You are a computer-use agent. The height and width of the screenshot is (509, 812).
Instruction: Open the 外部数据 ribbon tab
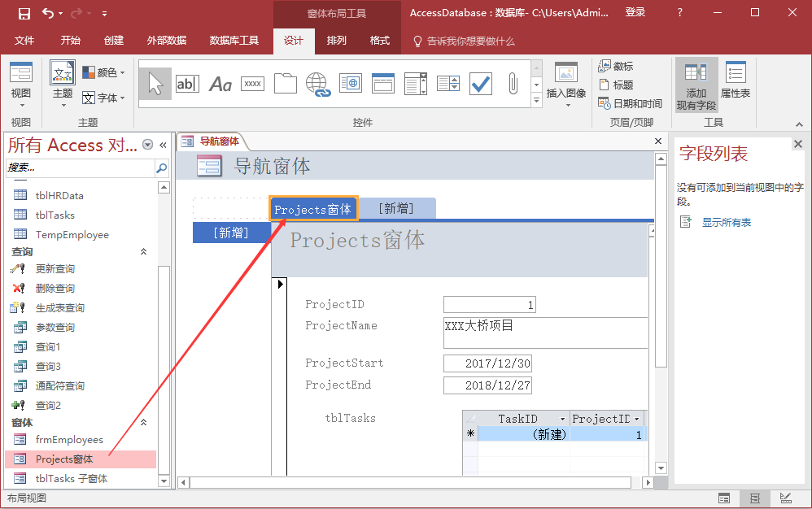[167, 41]
